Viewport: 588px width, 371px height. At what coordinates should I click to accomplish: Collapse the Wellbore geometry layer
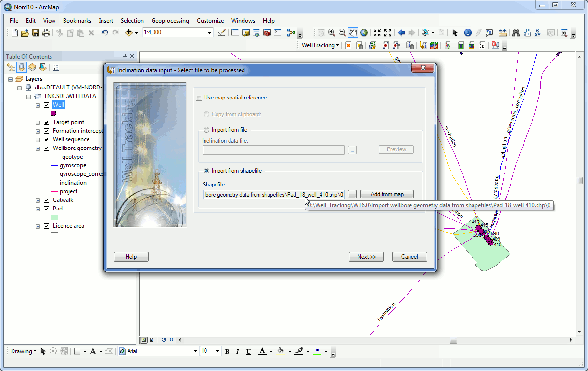coord(38,148)
